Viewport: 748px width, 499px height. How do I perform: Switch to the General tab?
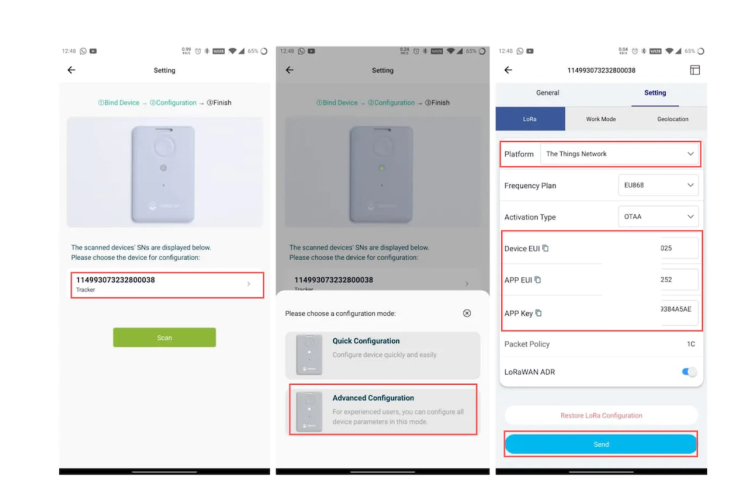pos(547,93)
